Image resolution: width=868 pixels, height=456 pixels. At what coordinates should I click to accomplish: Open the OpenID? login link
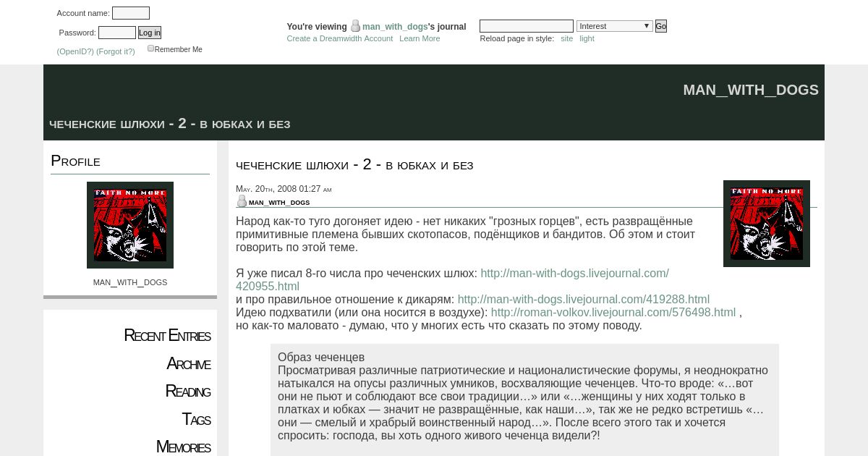click(x=75, y=51)
